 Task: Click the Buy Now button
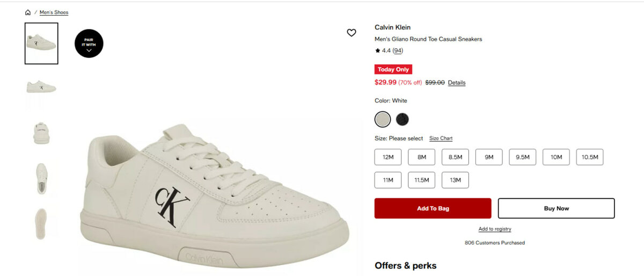[556, 208]
